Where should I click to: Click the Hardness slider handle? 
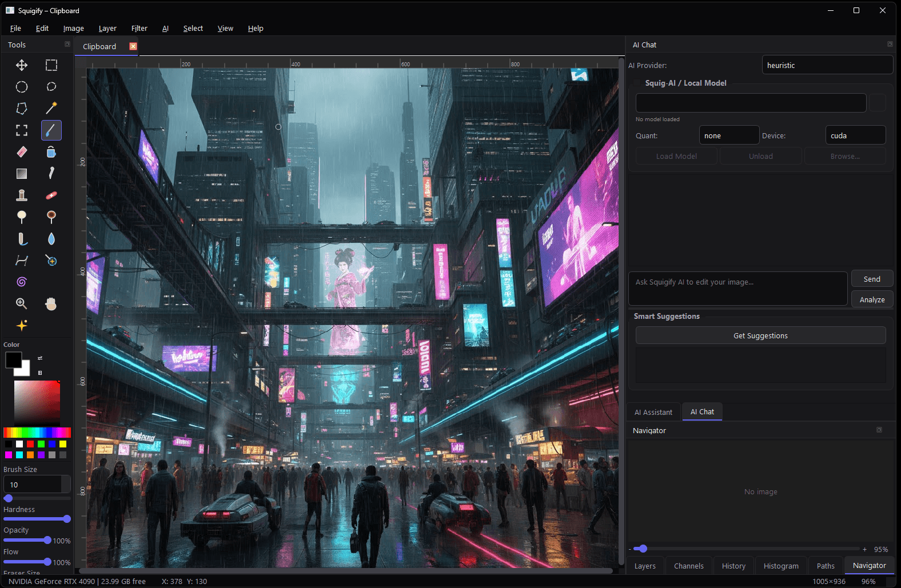(67, 519)
